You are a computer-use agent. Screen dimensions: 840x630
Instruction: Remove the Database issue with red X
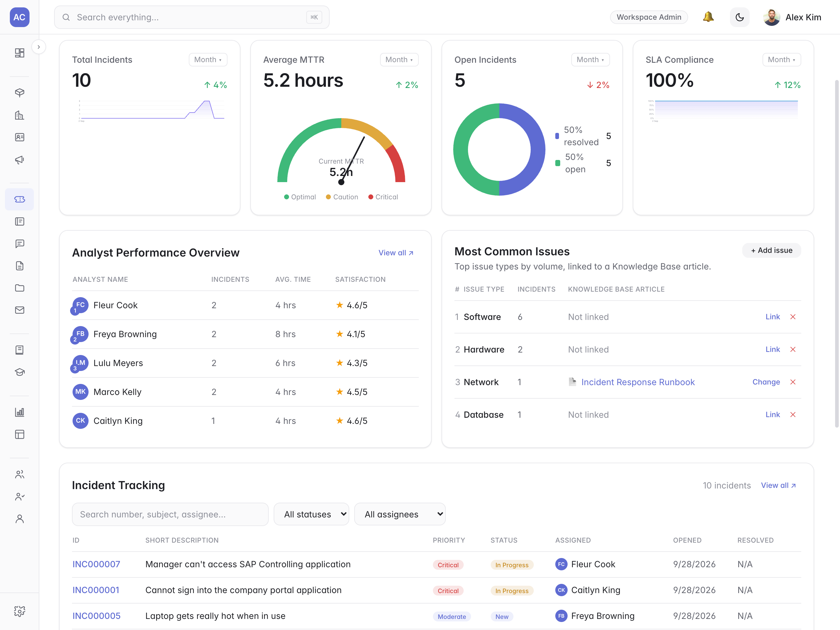(793, 415)
